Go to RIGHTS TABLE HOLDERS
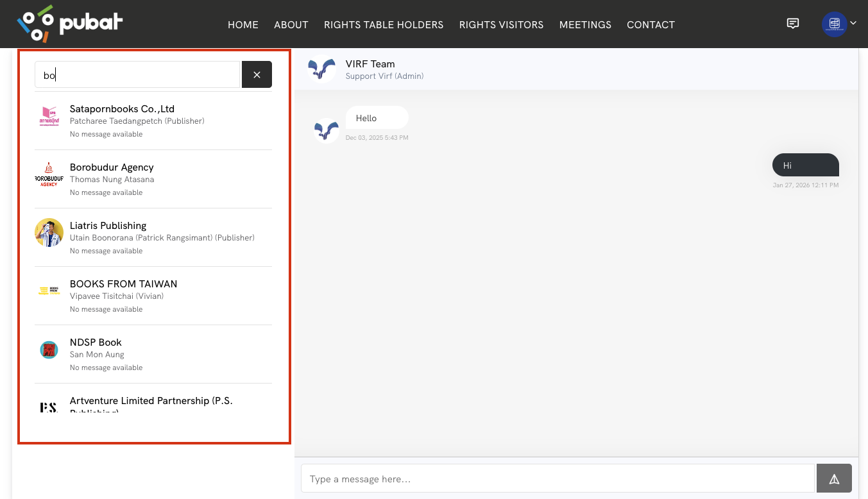This screenshot has width=868, height=499. [383, 24]
